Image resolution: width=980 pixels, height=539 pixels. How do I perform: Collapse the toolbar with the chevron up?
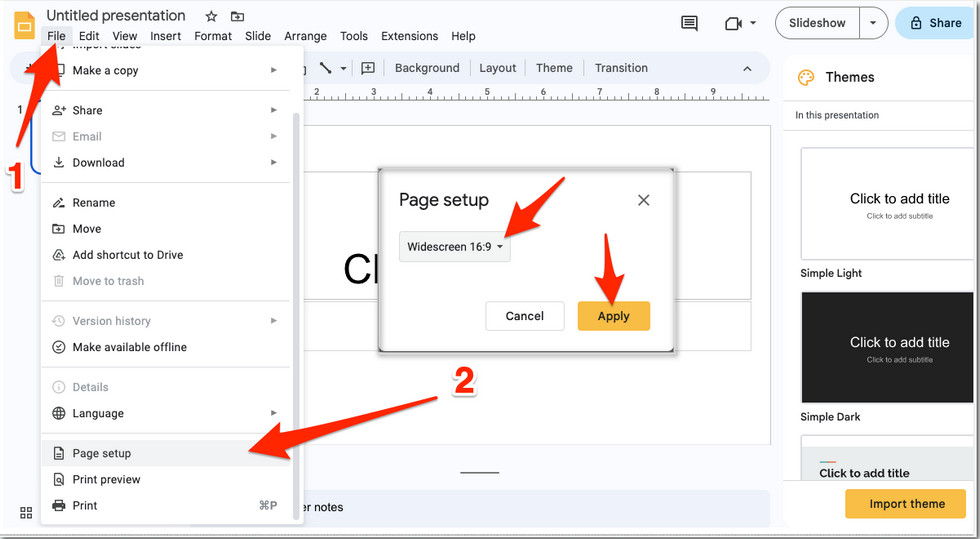click(x=748, y=68)
